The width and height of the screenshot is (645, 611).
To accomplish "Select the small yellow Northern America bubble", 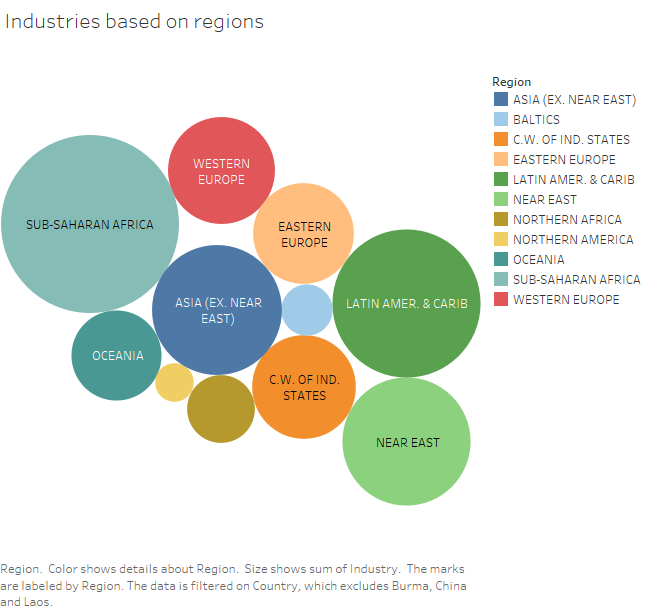I will (x=174, y=382).
